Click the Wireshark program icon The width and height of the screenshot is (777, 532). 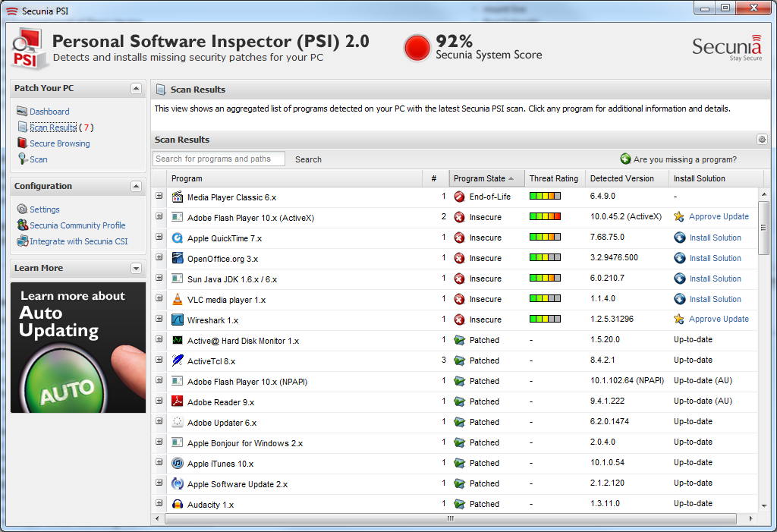tap(178, 320)
